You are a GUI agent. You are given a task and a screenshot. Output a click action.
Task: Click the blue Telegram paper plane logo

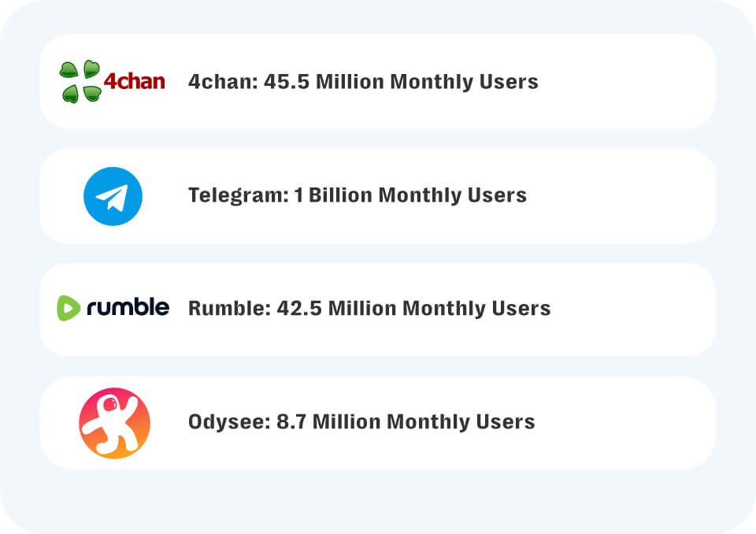113,196
